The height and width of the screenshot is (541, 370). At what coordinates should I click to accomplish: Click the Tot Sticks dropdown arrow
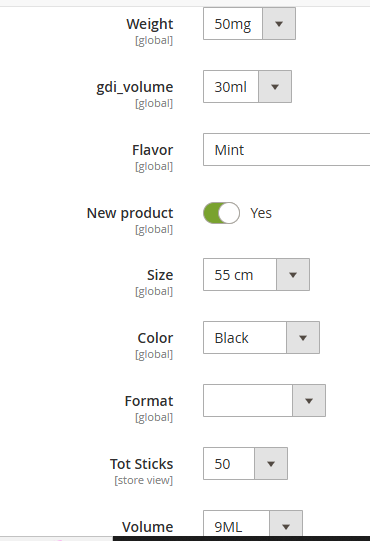click(271, 464)
